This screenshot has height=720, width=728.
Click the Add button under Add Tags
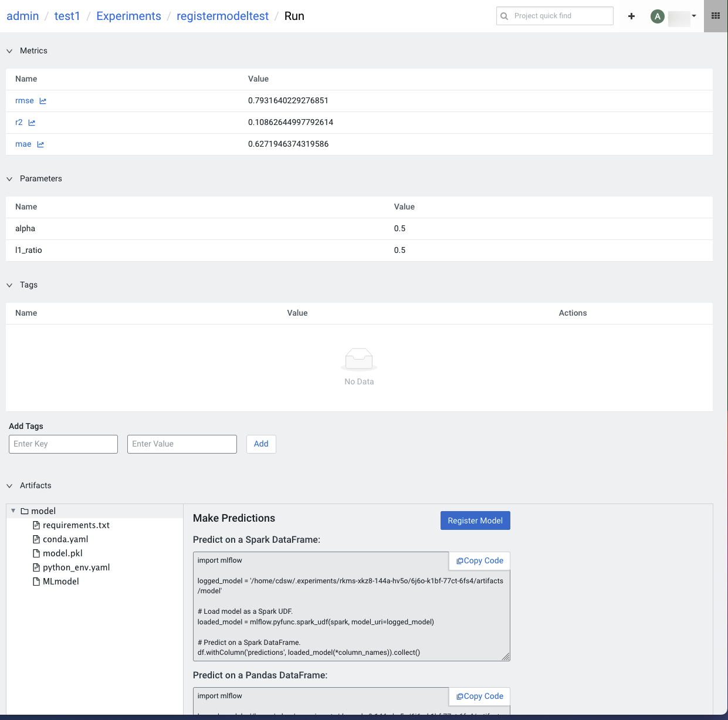(260, 444)
